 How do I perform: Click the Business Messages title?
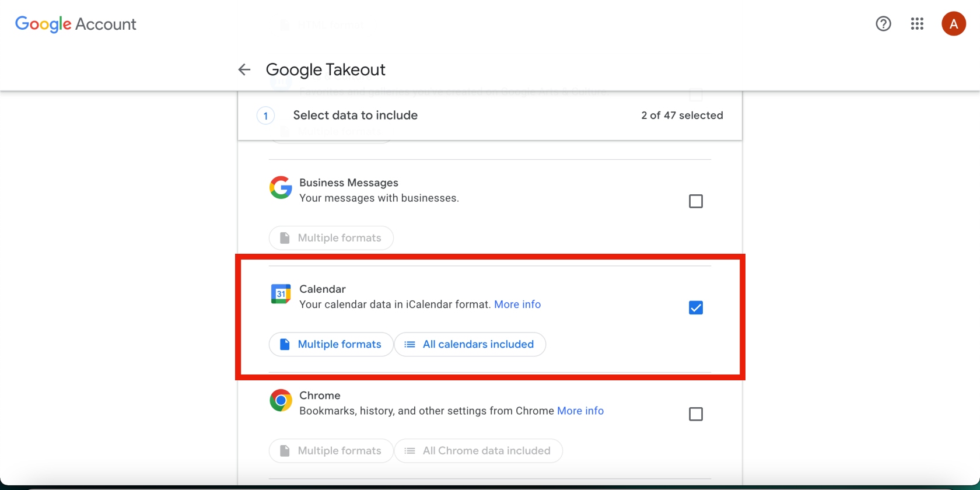tap(349, 183)
